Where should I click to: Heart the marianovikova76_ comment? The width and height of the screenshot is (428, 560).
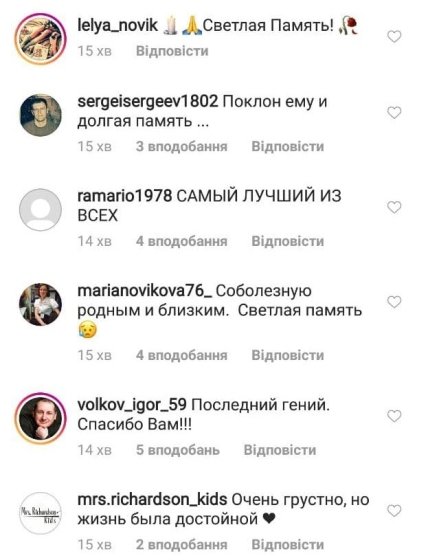point(394,302)
